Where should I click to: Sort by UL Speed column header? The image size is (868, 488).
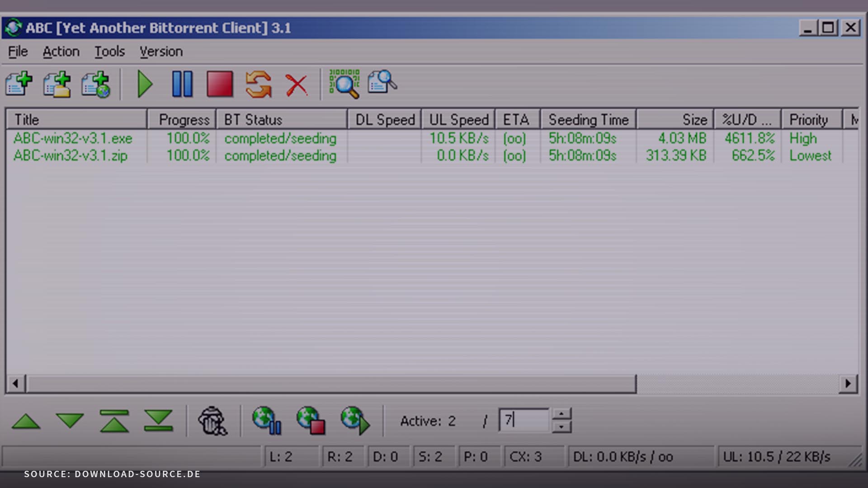(458, 119)
